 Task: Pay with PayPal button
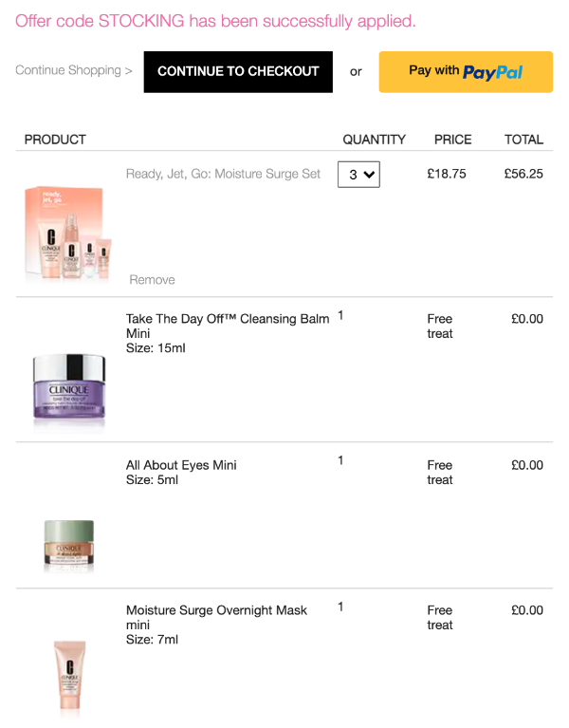click(466, 71)
